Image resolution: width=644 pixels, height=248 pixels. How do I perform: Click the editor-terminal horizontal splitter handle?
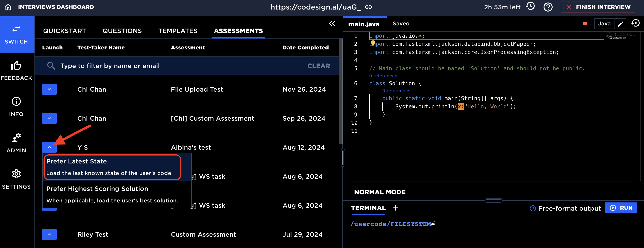point(493,200)
